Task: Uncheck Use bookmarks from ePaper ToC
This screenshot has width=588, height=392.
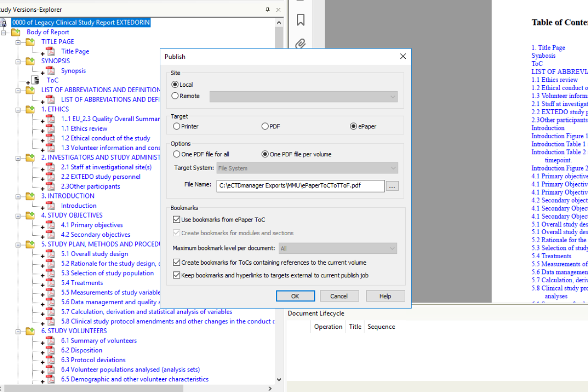Action: (178, 220)
